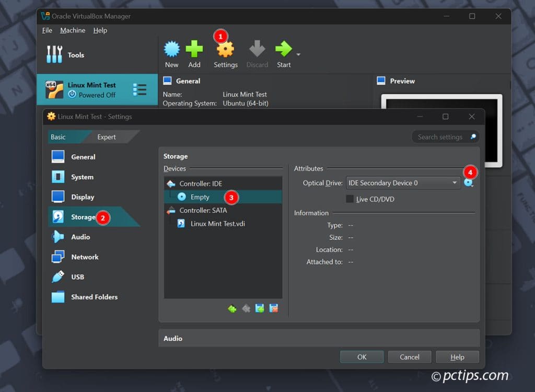
Task: Open the Help button
Action: (x=457, y=356)
